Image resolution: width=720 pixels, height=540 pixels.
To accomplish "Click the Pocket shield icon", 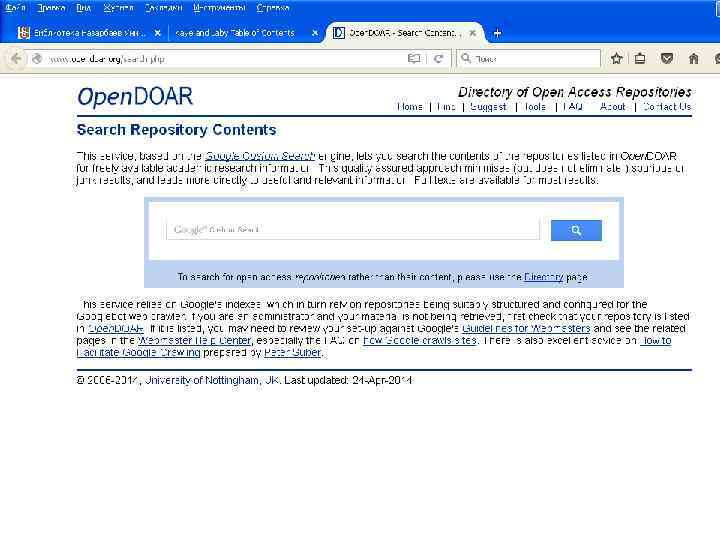I will pyautogui.click(x=667, y=58).
